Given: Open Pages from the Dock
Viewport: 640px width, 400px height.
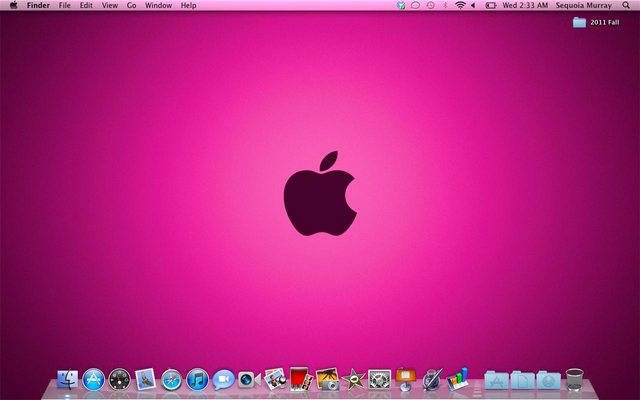Looking at the screenshot, I should 432,379.
